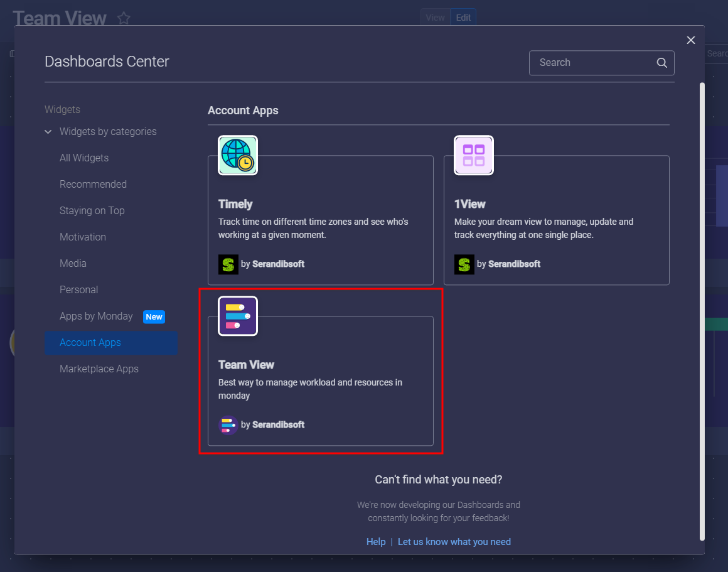Click the dialog's vertical scrollbar
728x572 pixels.
tap(702, 311)
